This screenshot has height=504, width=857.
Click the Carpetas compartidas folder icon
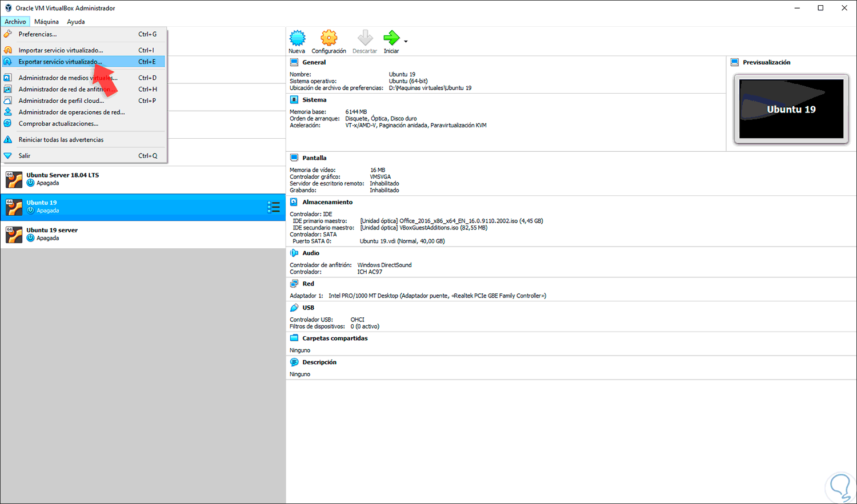point(294,338)
